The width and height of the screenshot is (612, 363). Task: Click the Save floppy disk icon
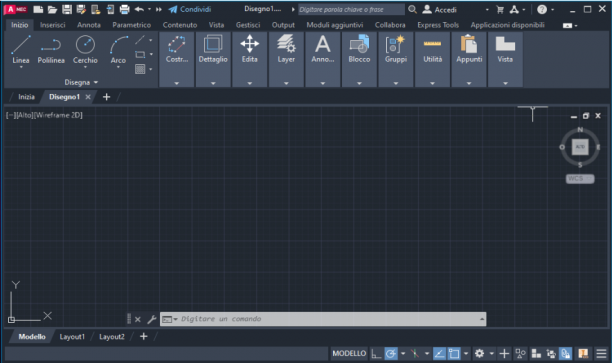pos(67,9)
